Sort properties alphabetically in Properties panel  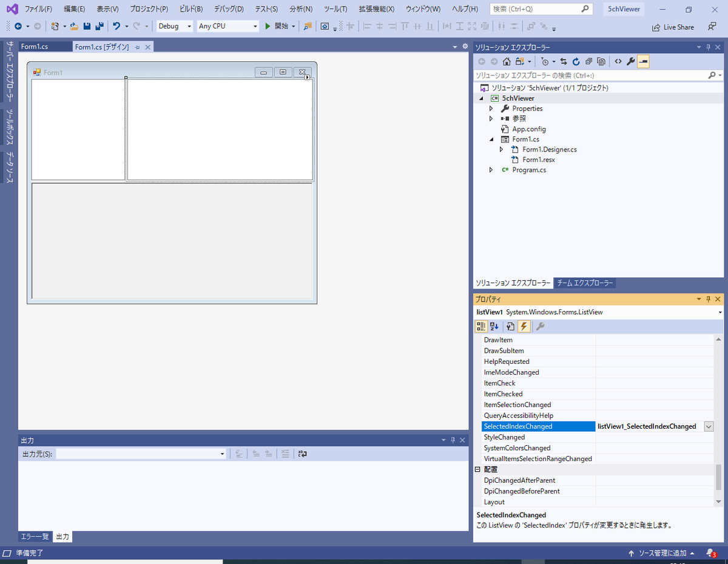tap(494, 326)
